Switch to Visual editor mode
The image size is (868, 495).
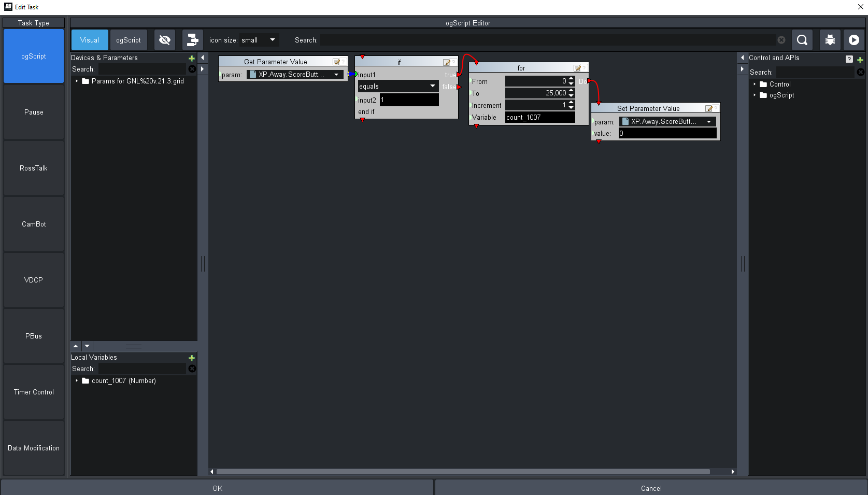coord(90,40)
